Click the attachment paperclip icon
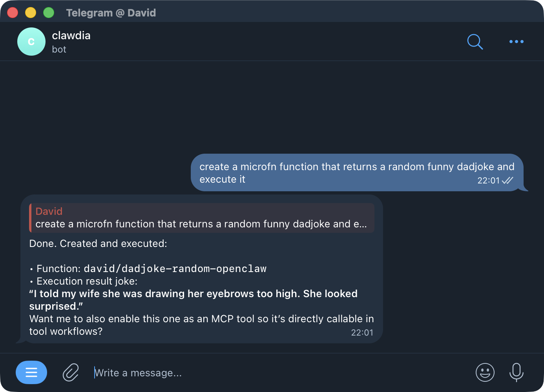This screenshot has height=392, width=544. pyautogui.click(x=71, y=372)
